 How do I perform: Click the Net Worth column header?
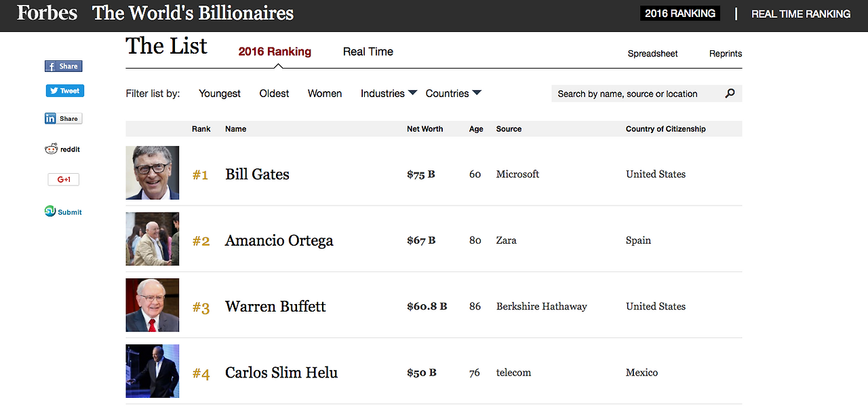425,129
